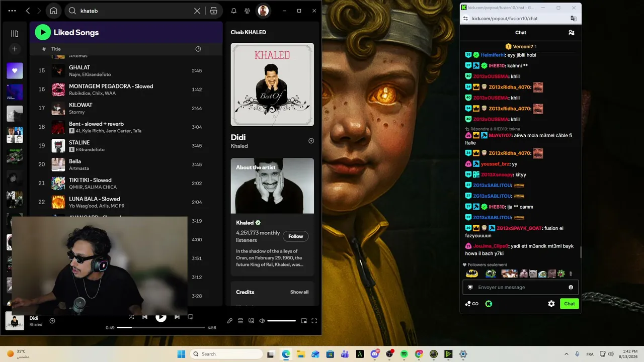Image resolution: width=644 pixels, height=362 pixels.
Task: Follow the artist Khaled
Action: pyautogui.click(x=295, y=236)
